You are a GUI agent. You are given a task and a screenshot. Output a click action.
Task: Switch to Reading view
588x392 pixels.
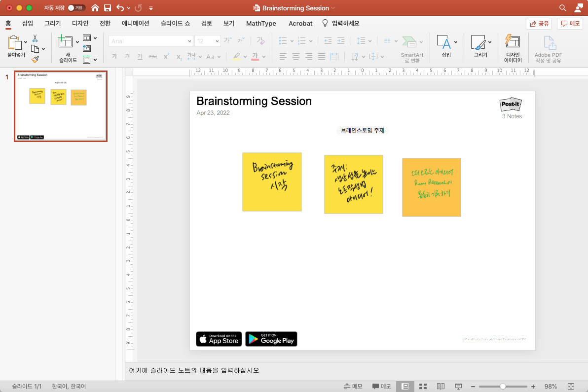(441, 387)
